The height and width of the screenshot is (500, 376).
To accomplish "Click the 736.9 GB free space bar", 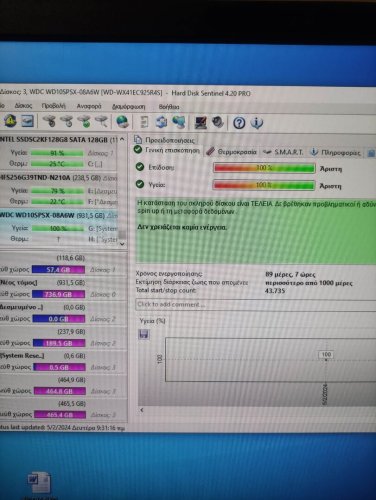I will tap(59, 294).
